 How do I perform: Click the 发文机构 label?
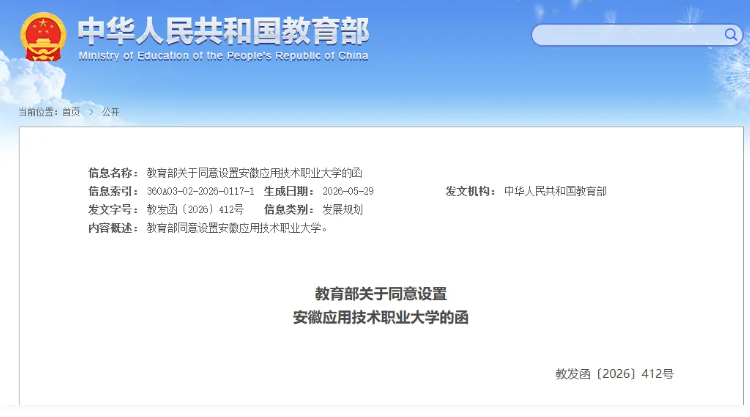(470, 191)
